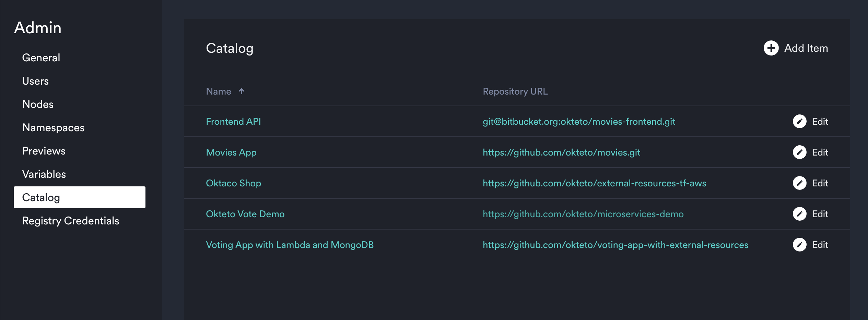The image size is (868, 320).
Task: Open the microservices-demo repository URL
Action: click(x=584, y=214)
